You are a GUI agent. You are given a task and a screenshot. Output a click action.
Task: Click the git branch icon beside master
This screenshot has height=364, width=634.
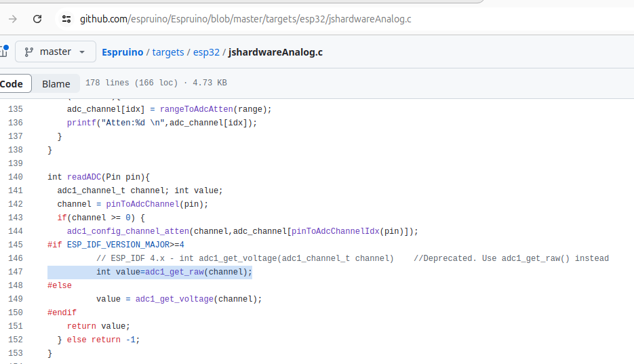(x=28, y=52)
